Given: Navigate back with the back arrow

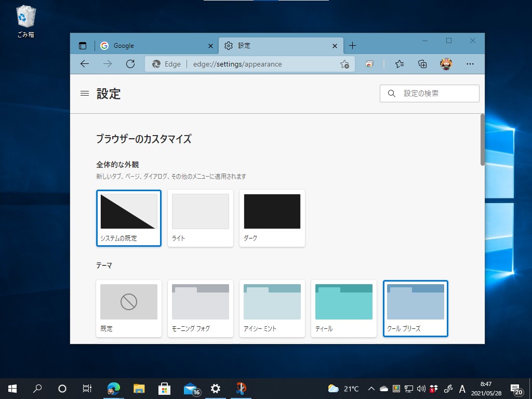Looking at the screenshot, I should [x=85, y=64].
